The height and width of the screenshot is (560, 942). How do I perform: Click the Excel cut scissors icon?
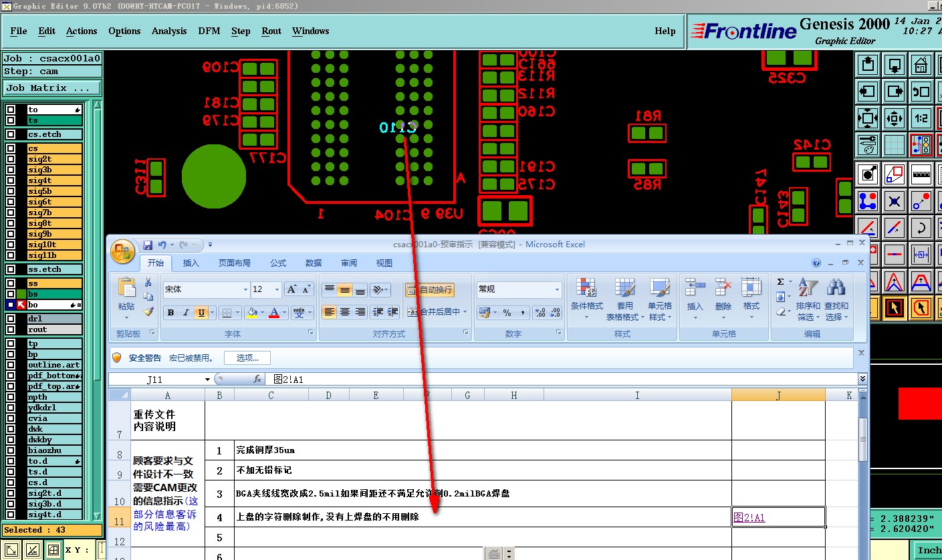pyautogui.click(x=148, y=283)
